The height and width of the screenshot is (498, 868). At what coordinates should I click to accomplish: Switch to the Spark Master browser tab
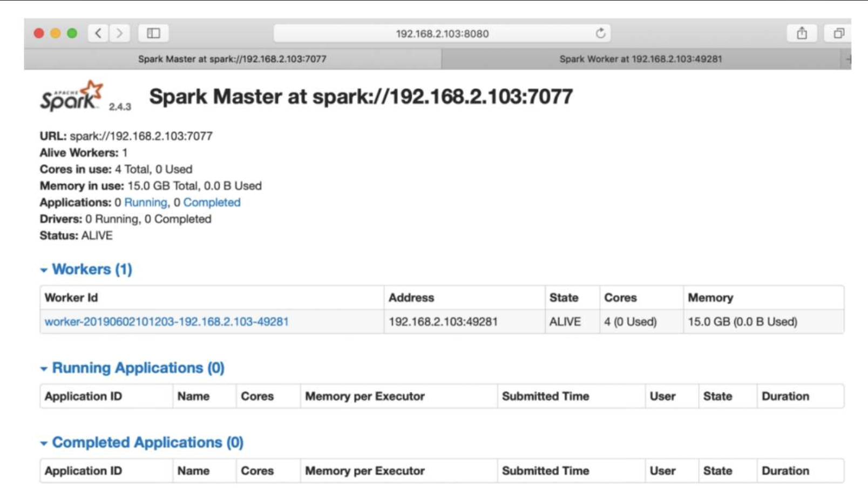(x=232, y=59)
